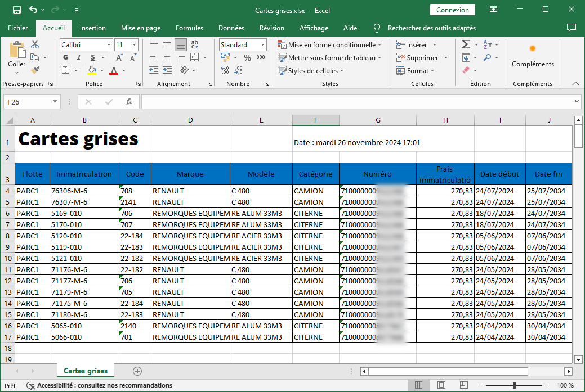
Task: Apply percent style format
Action: point(247,57)
